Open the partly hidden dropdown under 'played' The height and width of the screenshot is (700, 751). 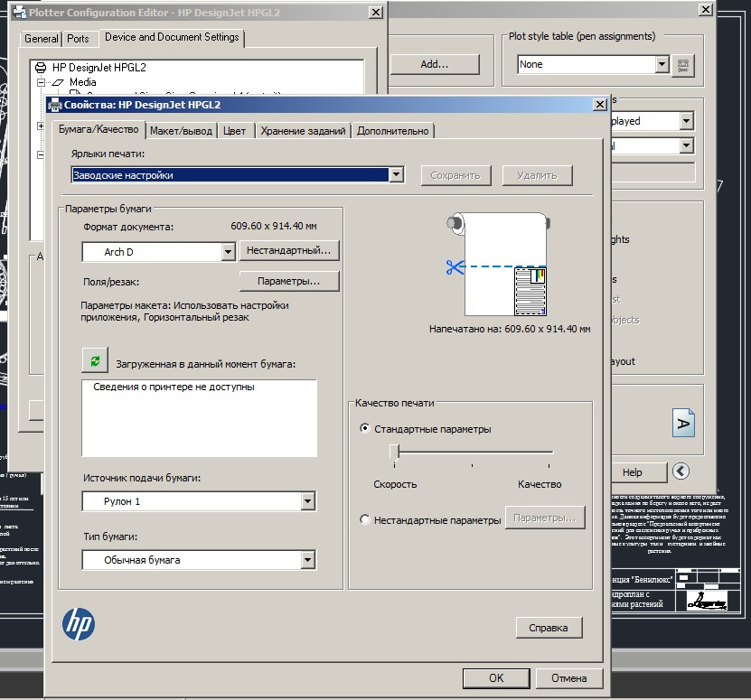pos(686,145)
